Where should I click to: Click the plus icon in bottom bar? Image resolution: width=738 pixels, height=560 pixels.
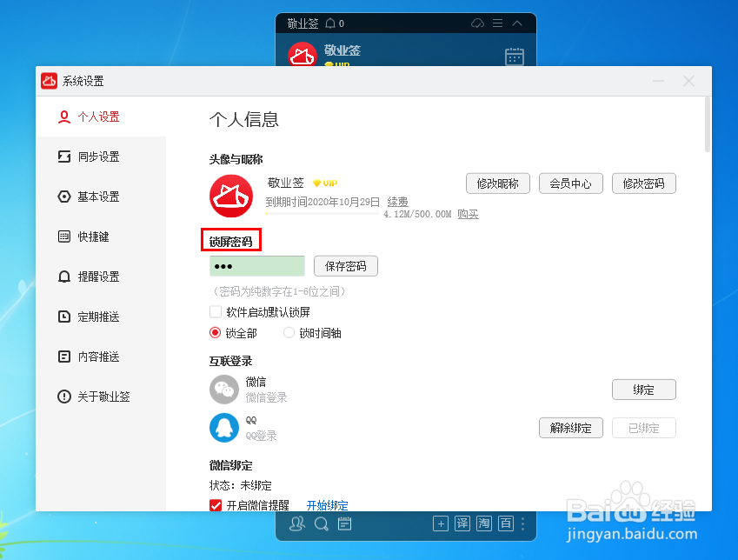click(x=441, y=523)
